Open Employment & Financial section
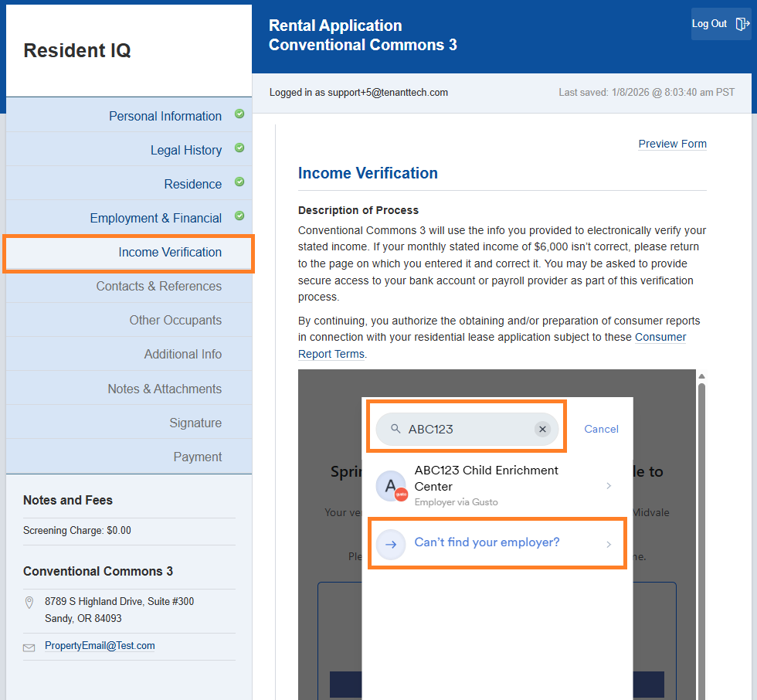 click(x=155, y=218)
